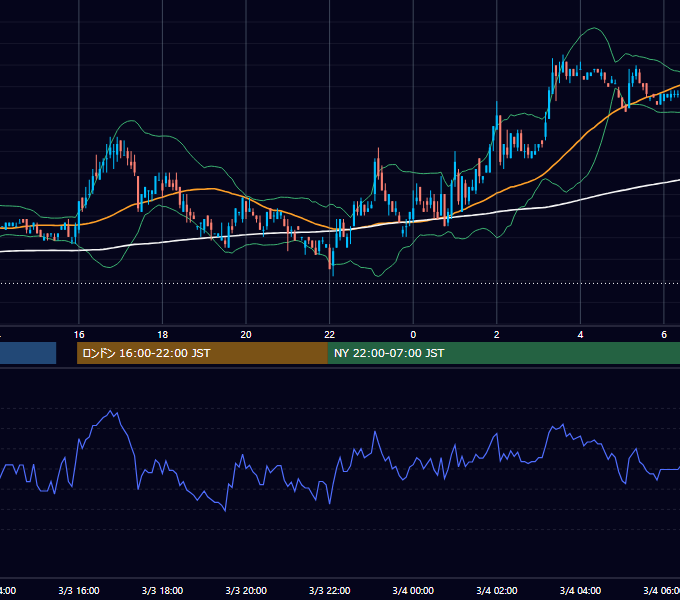Screen dimensions: 680x600
Task: Click the 2 hour label on the upper axis
Action: click(497, 334)
